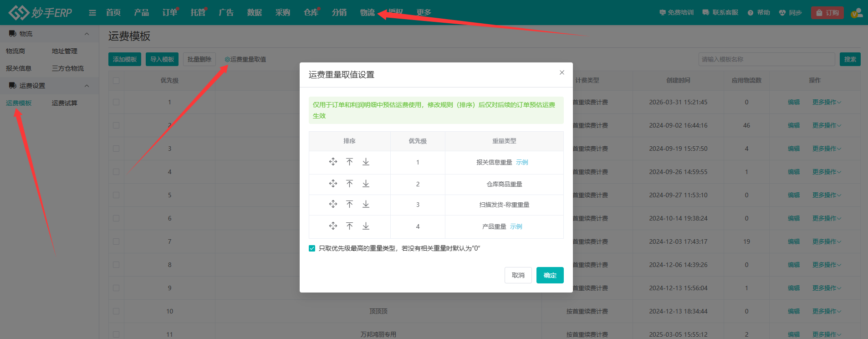Click 编辑 for 2024-12-06 14:39:26 row

[794, 265]
